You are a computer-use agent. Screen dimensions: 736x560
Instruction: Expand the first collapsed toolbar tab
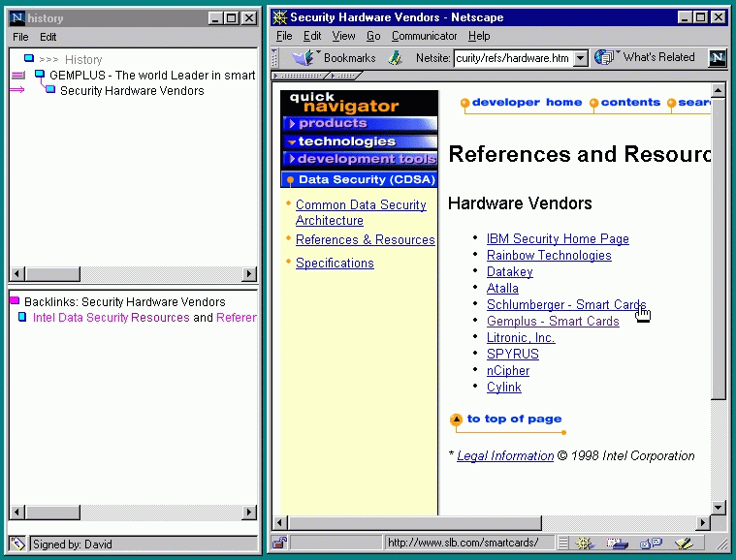coord(301,76)
